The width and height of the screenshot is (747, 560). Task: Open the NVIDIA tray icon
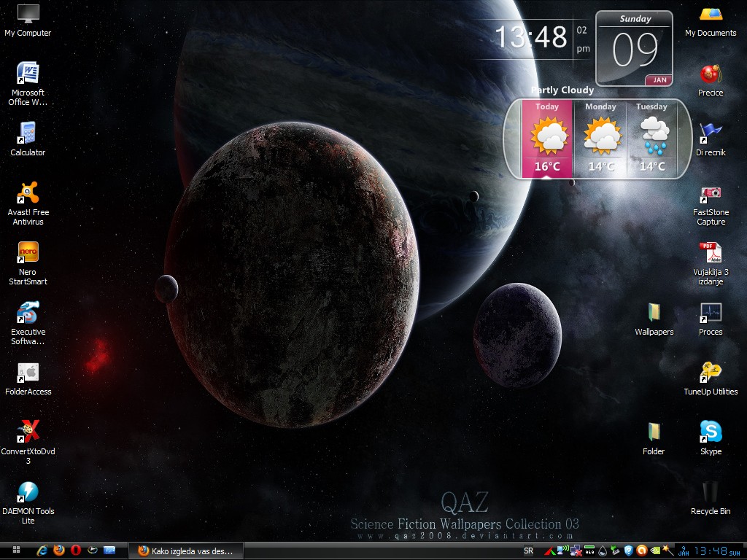pyautogui.click(x=656, y=551)
